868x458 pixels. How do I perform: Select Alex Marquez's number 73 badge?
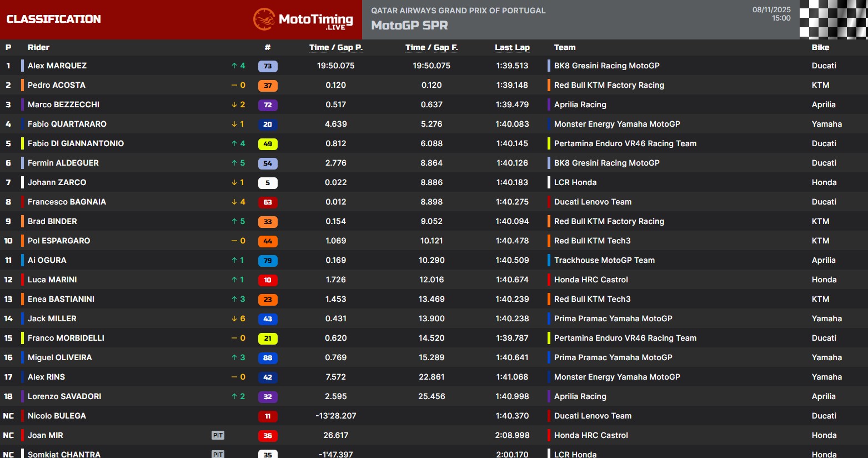click(x=268, y=66)
